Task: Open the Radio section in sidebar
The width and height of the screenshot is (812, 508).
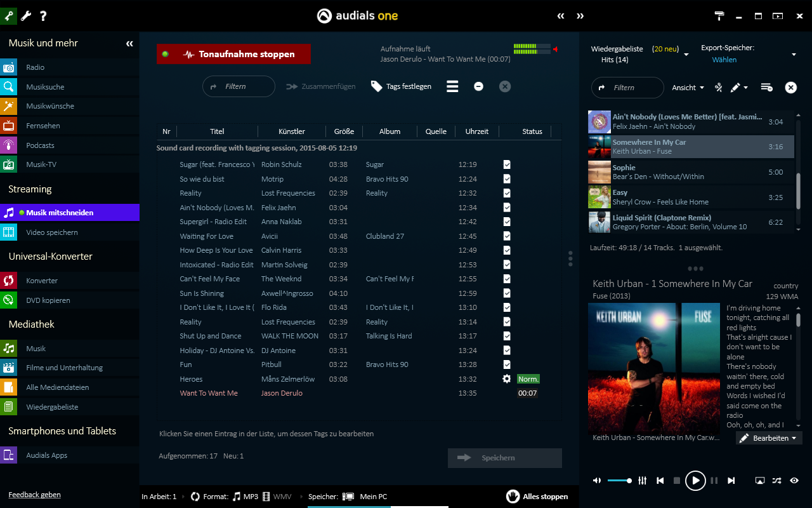Action: pos(70,67)
